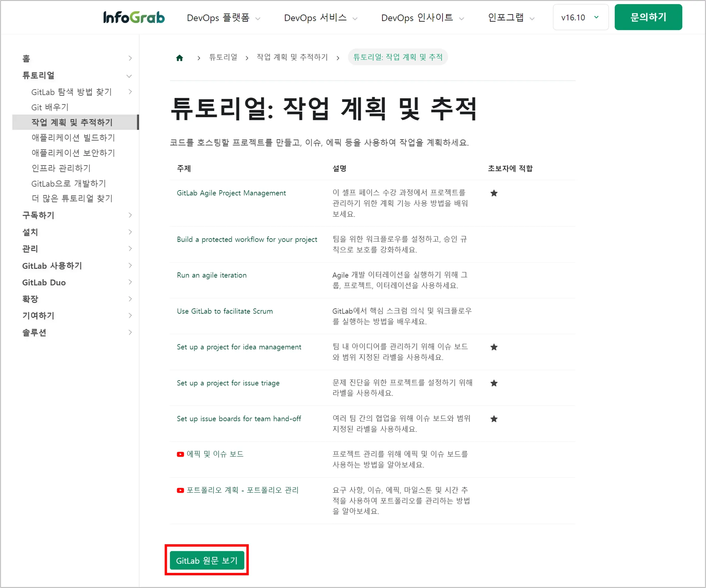
Task: Open Run an agile iteration link
Action: coord(212,275)
